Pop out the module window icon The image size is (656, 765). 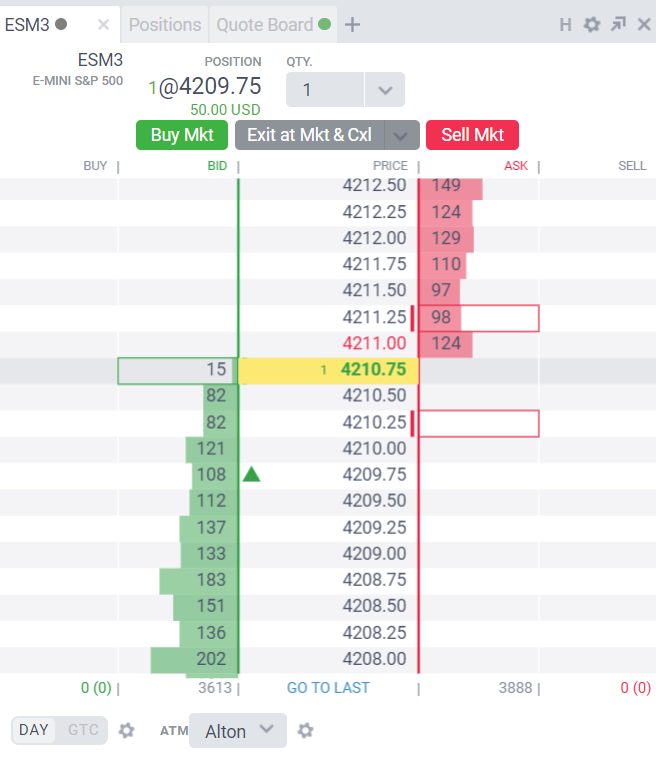[x=618, y=24]
